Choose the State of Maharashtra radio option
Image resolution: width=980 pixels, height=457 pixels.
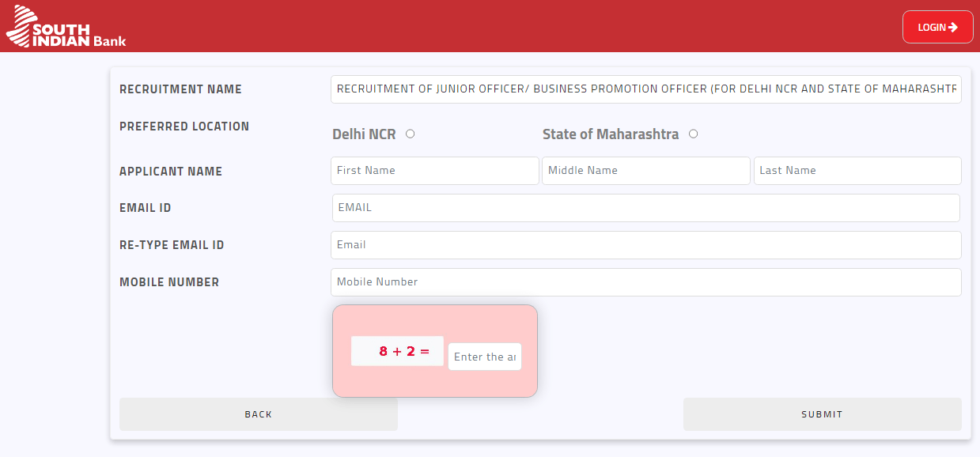click(693, 134)
